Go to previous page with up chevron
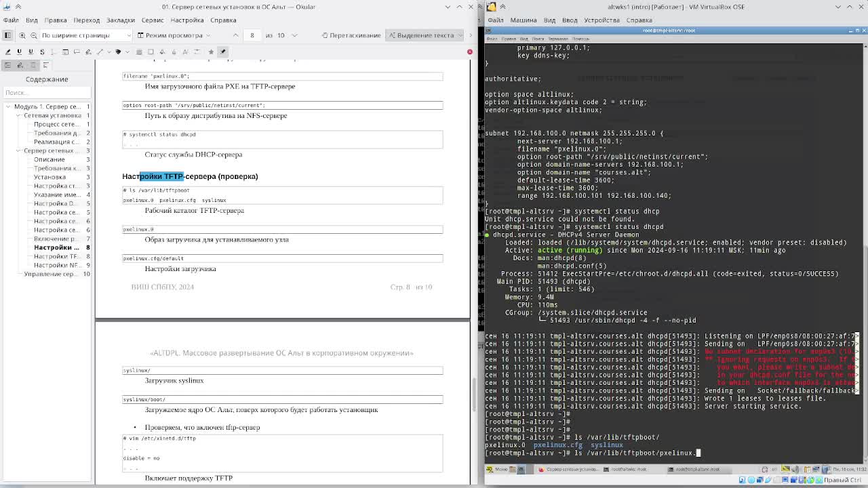 [x=235, y=35]
